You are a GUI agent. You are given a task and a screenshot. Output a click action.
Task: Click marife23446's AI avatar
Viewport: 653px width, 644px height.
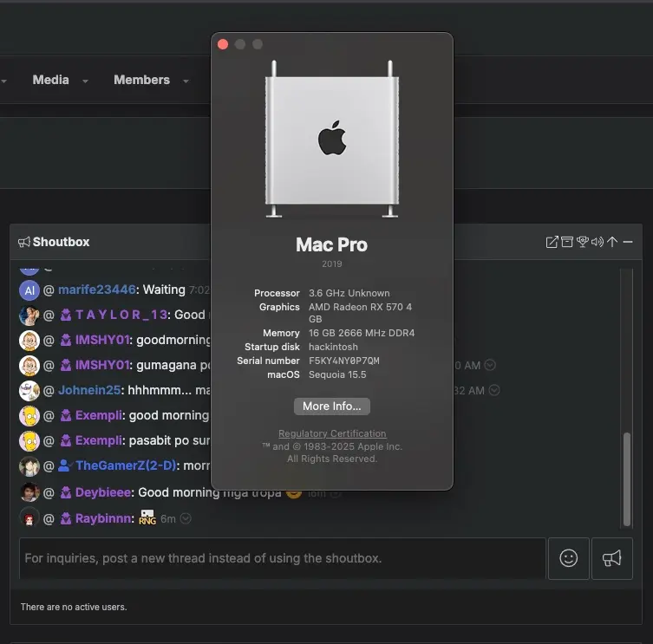(x=29, y=290)
